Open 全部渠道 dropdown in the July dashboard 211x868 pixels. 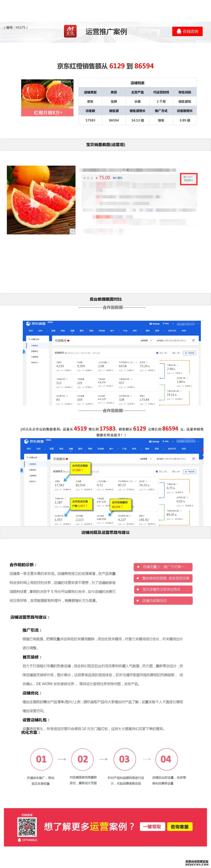146,459
